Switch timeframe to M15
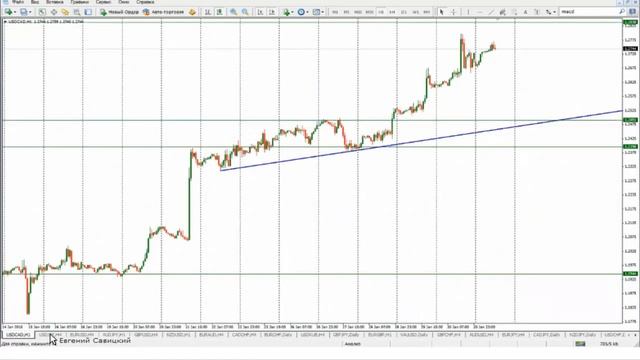 [358, 12]
